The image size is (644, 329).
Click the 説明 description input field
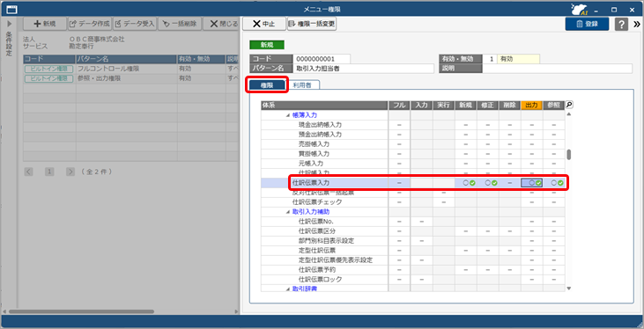pyautogui.click(x=558, y=69)
